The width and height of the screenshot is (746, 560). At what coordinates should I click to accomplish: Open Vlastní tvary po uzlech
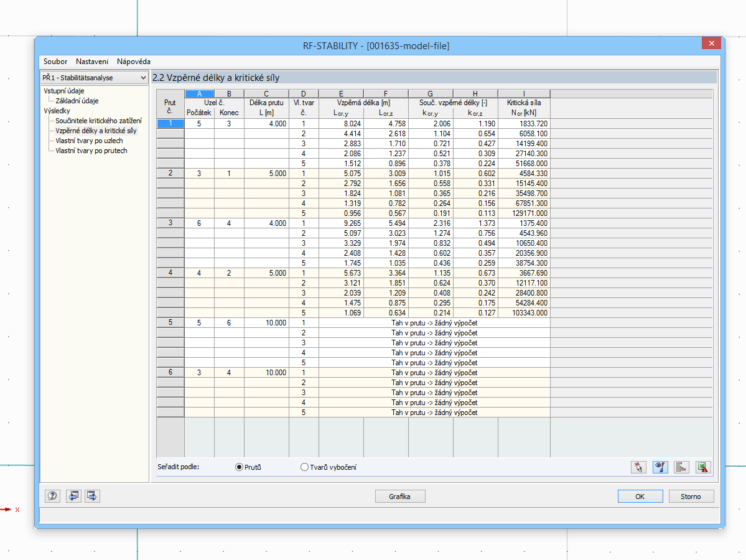click(89, 141)
